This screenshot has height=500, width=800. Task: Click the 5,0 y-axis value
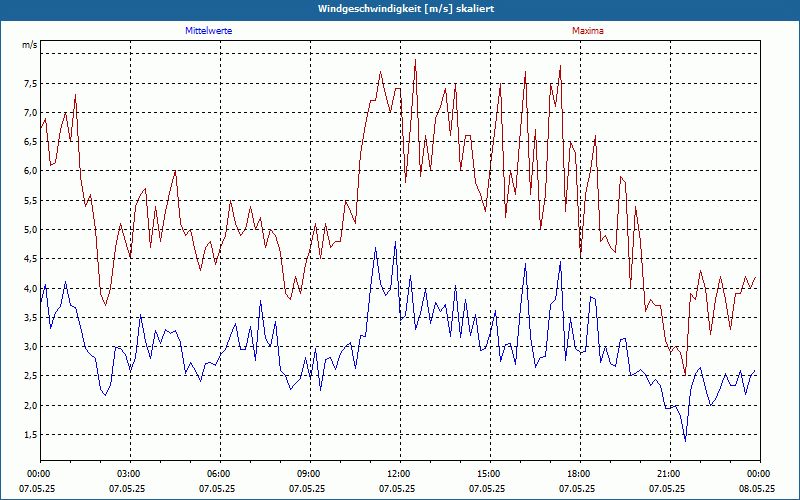pos(30,230)
